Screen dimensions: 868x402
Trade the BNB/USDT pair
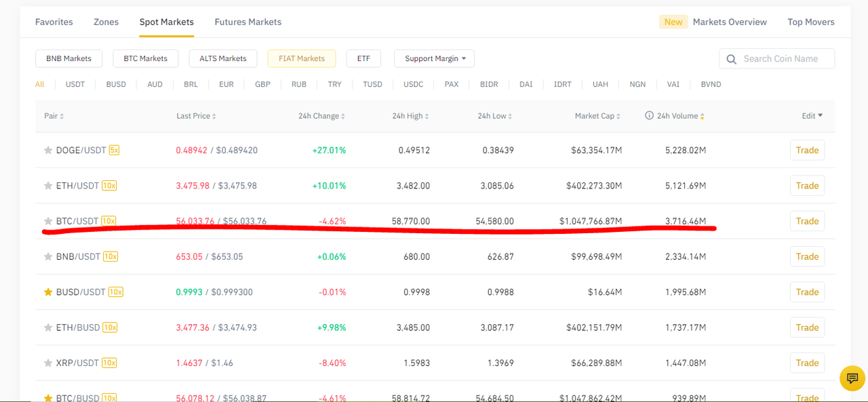point(807,257)
